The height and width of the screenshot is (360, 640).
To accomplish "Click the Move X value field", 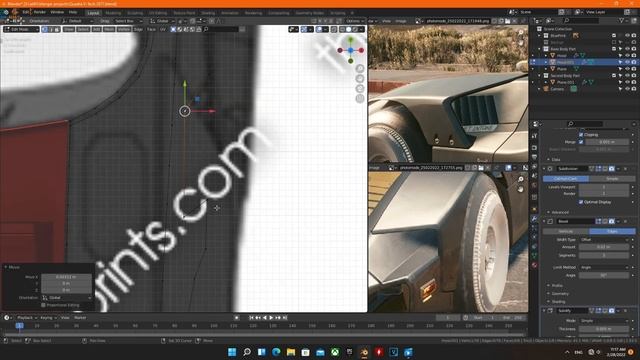I will (67, 277).
